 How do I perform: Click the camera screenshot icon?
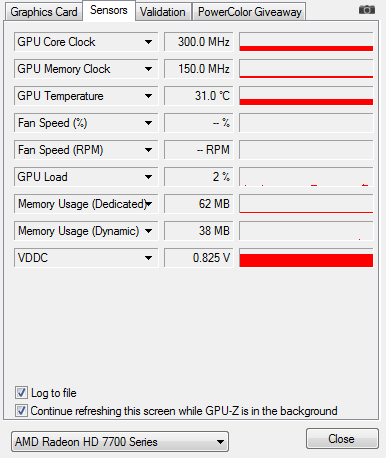pos(367,10)
